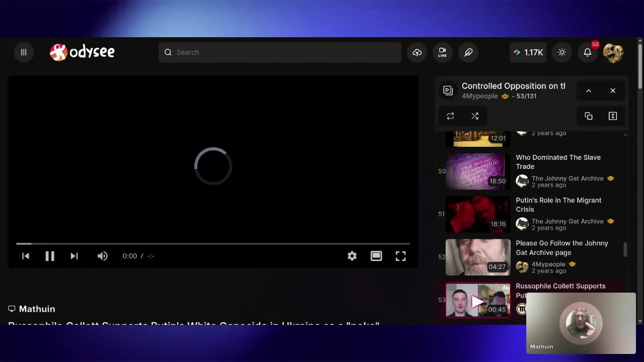Play 'Putin's Role in The Migrant Crisis'
This screenshot has width=644, height=362.
coord(558,205)
